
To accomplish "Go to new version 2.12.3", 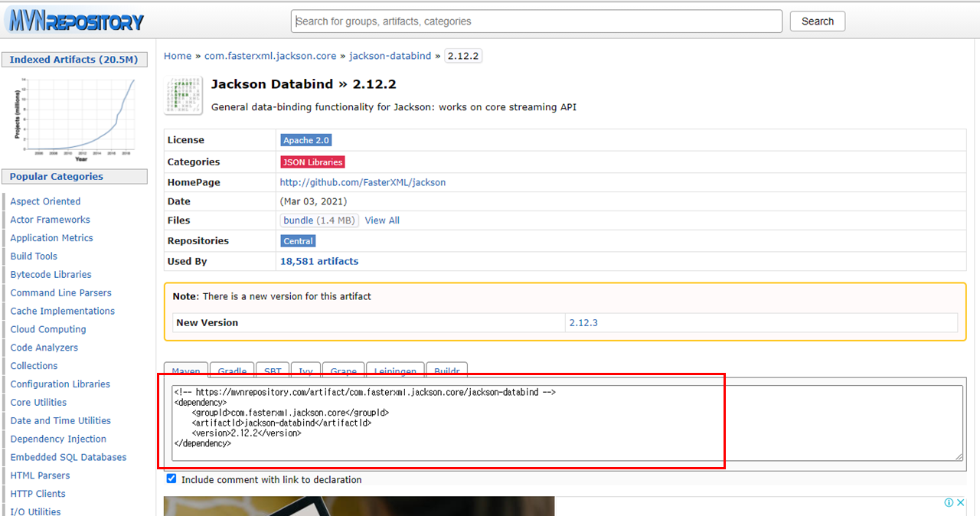I will pyautogui.click(x=583, y=322).
